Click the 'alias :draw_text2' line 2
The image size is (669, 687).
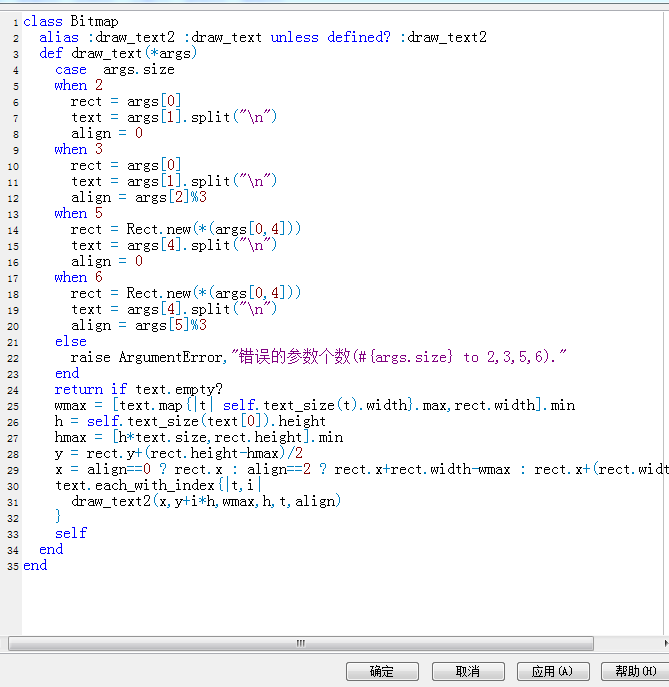tap(263, 37)
